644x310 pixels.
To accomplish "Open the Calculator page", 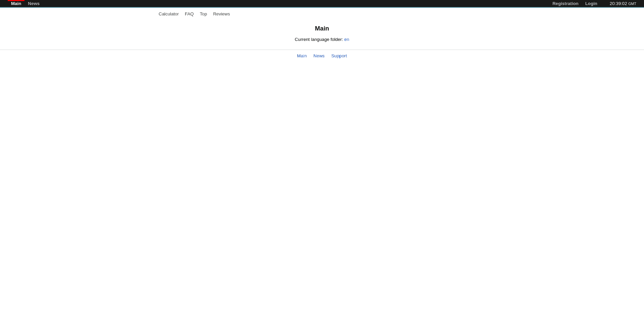I will (x=168, y=14).
